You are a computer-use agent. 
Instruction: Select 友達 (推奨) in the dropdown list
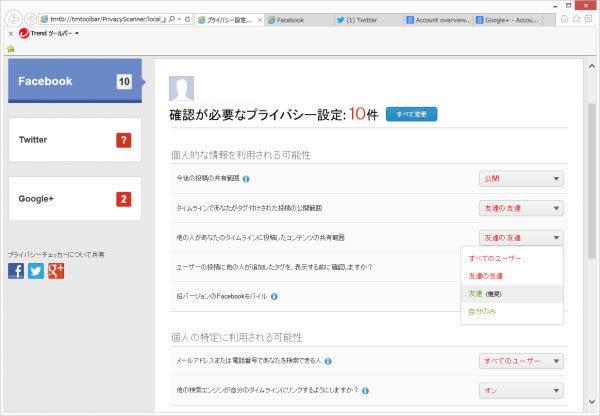coord(512,294)
